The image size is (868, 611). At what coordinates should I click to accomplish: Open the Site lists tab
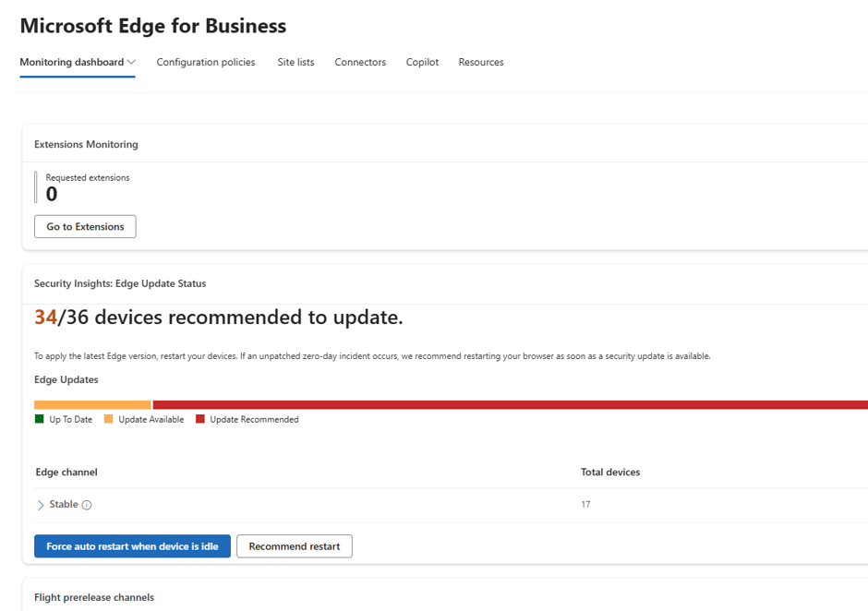click(295, 62)
